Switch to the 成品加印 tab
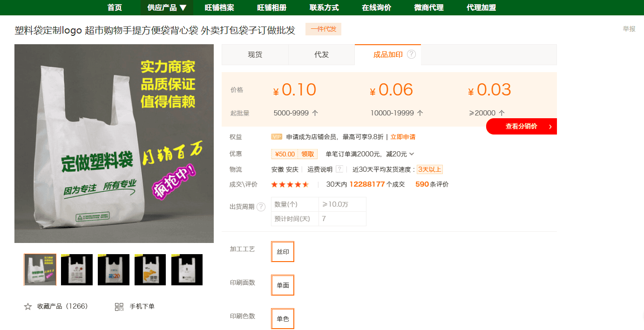 point(388,54)
